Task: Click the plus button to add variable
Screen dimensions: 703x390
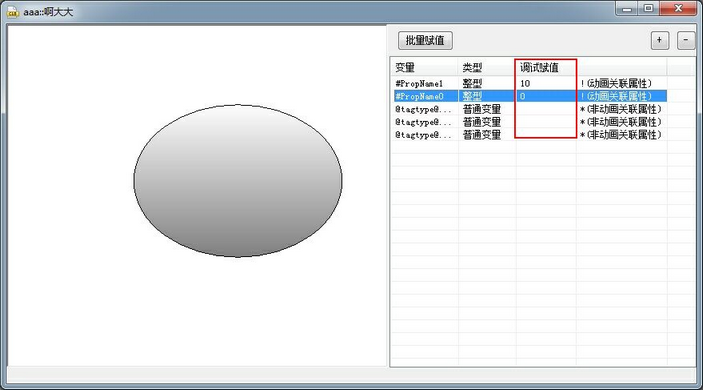Action: [660, 40]
